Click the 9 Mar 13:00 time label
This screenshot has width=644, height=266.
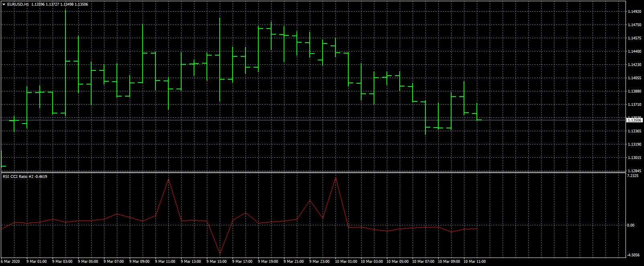point(191,262)
